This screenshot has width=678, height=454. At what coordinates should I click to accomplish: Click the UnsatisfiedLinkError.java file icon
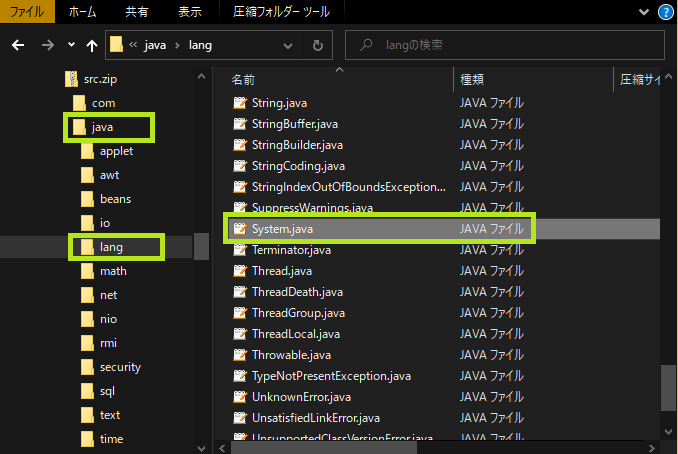(x=240, y=418)
